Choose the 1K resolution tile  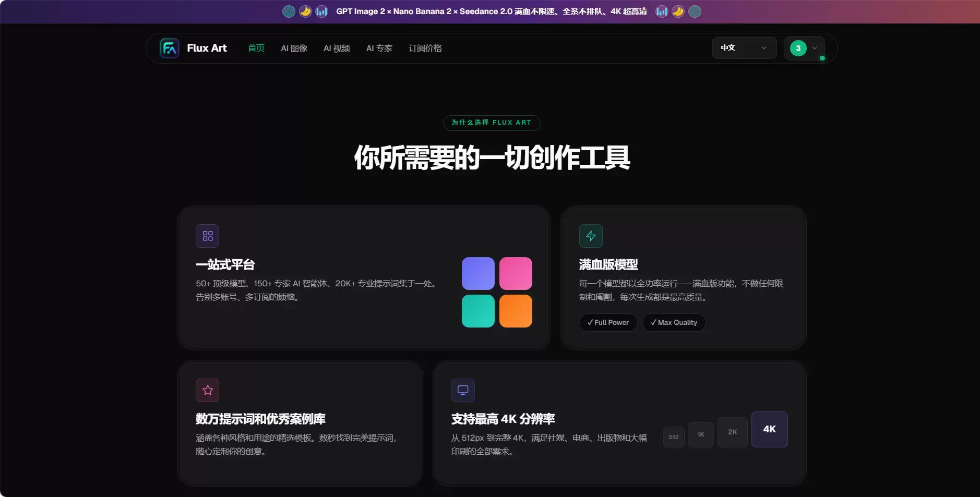(701, 434)
